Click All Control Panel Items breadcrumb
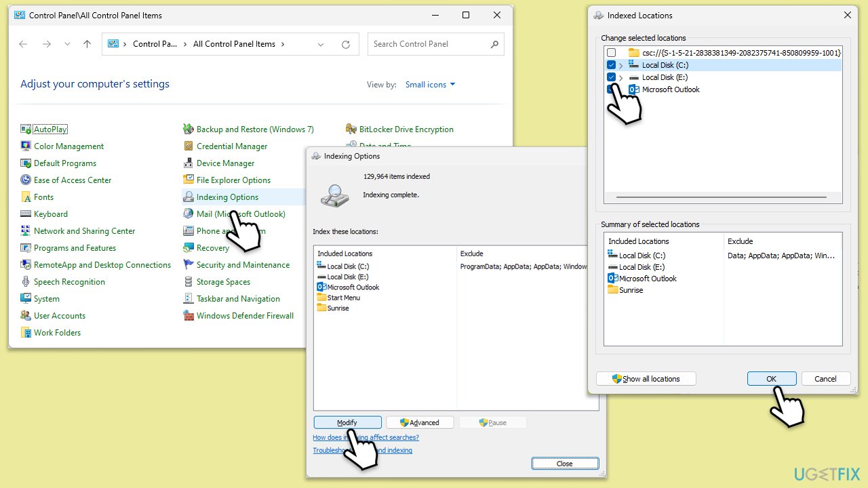Screen dimensions: 868x488 [234, 44]
